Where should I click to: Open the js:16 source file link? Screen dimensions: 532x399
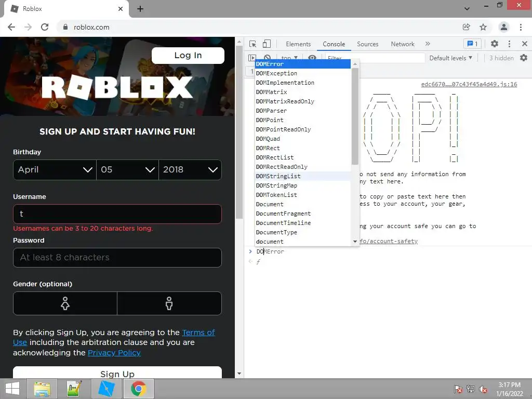[469, 84]
